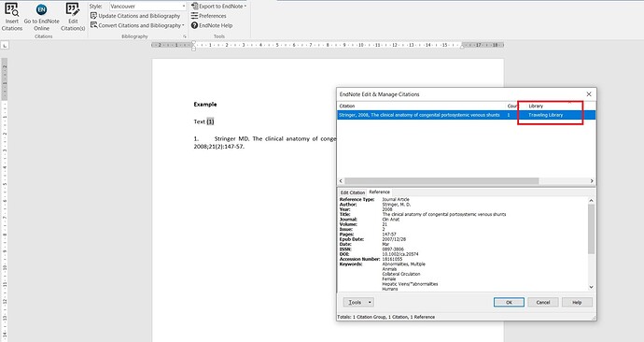Click the vertical scrollbar thumb in reference pane
Screen dimensions: 644x342
(x=591, y=229)
